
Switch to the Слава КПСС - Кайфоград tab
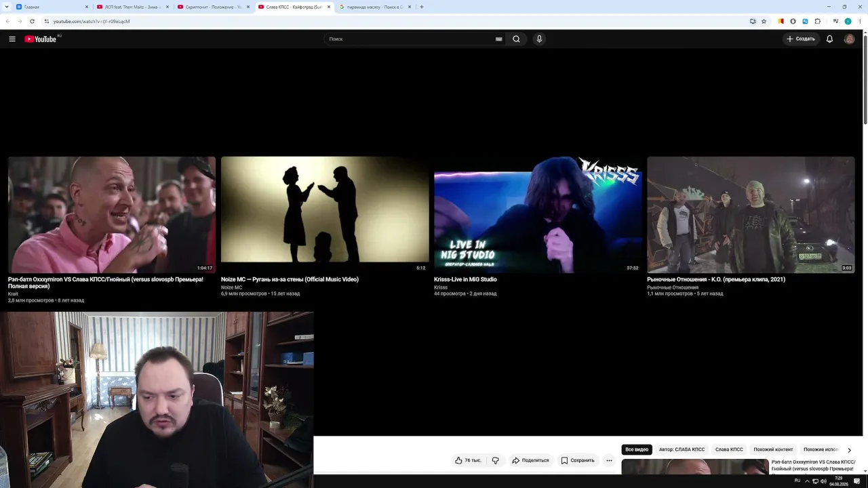pos(294,7)
